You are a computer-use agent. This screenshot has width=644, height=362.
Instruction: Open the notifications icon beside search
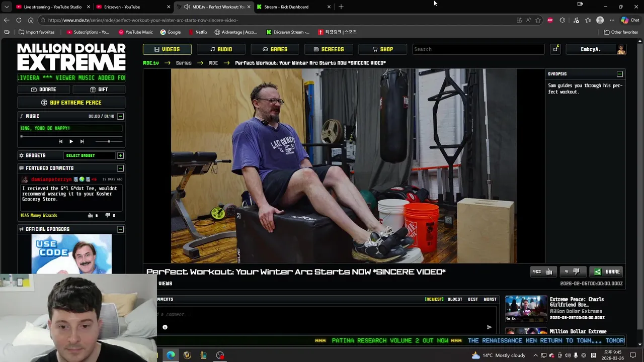click(555, 49)
